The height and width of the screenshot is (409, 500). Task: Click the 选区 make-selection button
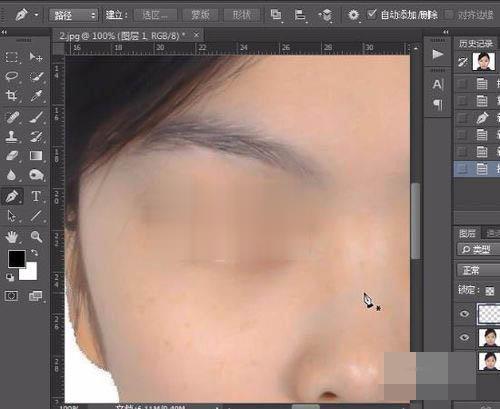pyautogui.click(x=155, y=15)
